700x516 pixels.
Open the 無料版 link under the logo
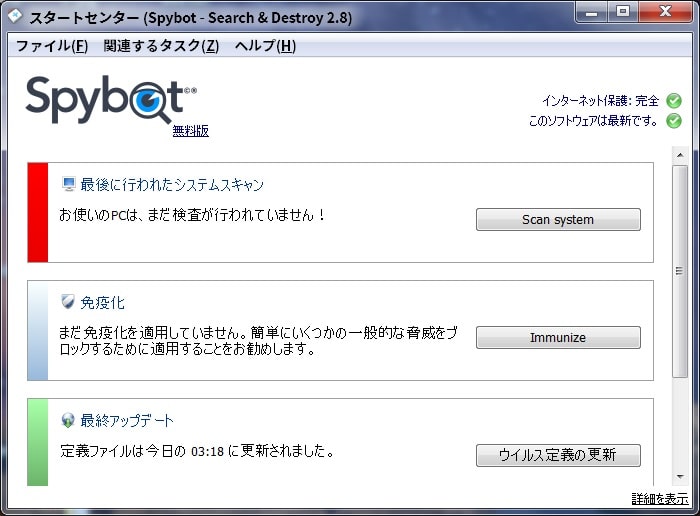pyautogui.click(x=191, y=131)
